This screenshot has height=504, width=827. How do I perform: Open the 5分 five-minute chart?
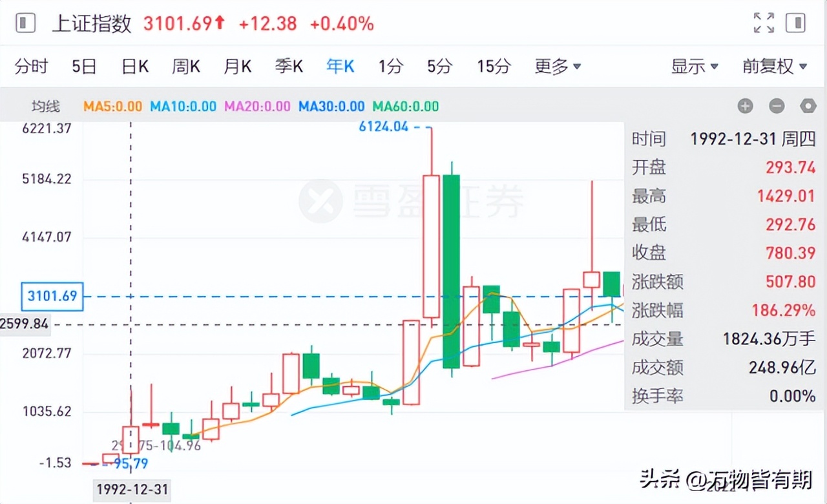pyautogui.click(x=439, y=66)
